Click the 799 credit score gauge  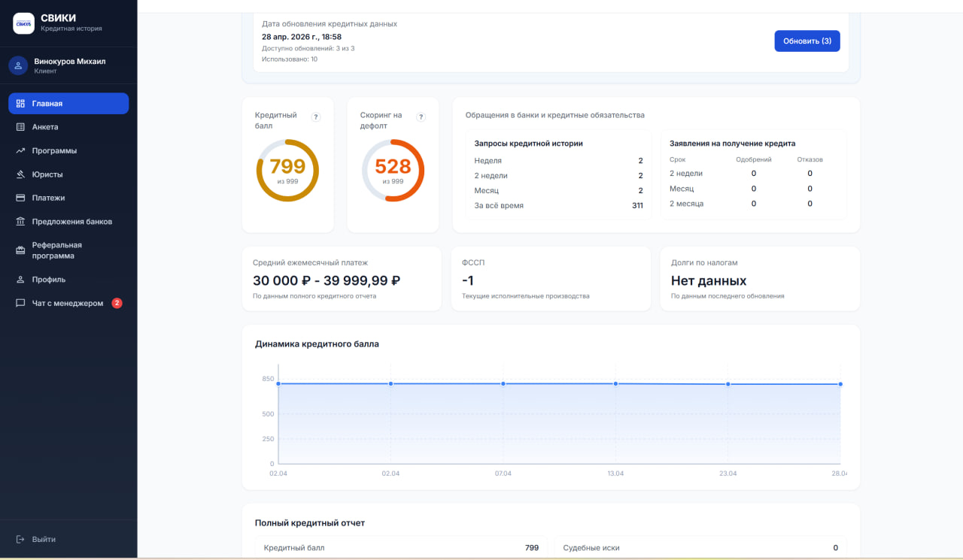[x=287, y=171]
